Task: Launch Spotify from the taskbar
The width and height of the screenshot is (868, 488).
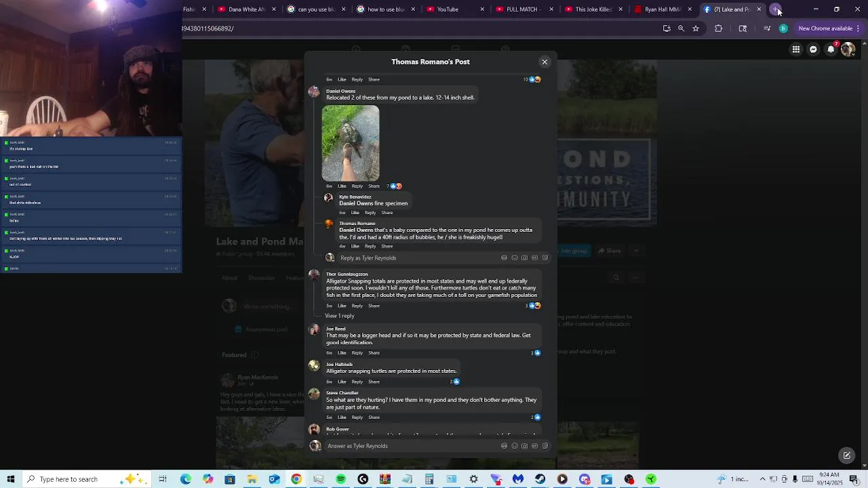Action: tap(340, 479)
